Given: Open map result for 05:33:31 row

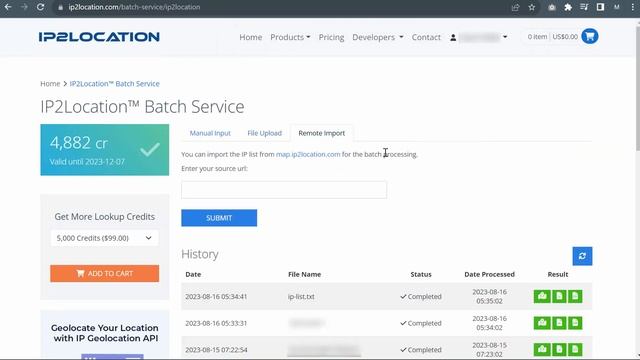Looking at the screenshot, I should click(x=542, y=323).
